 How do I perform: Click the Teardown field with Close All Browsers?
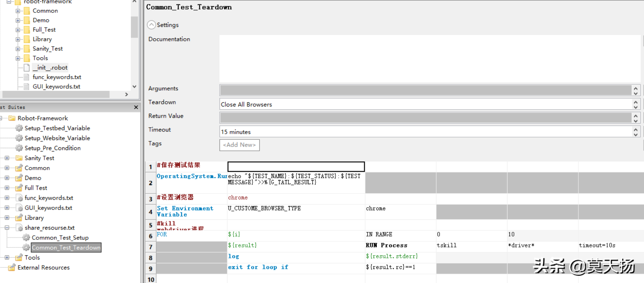tap(426, 104)
